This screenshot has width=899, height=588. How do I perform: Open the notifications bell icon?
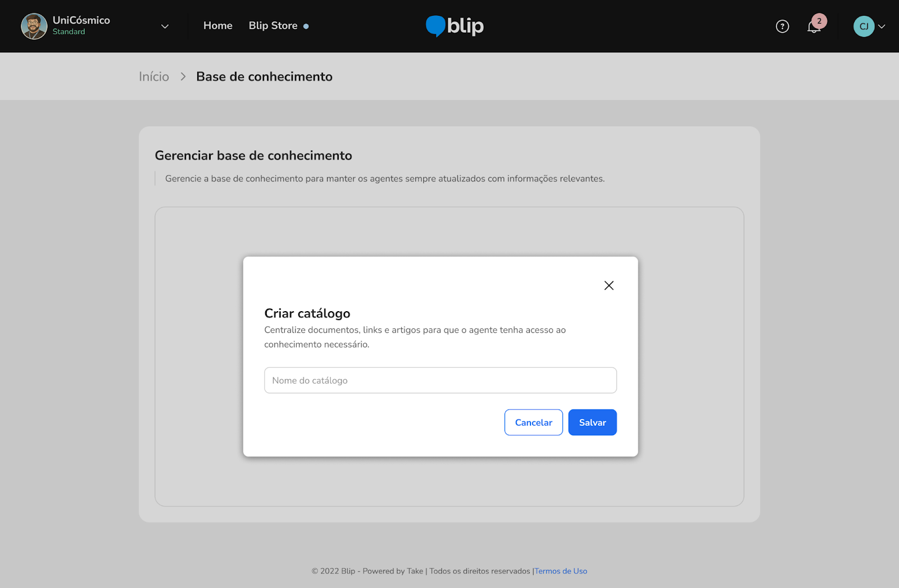click(x=813, y=27)
